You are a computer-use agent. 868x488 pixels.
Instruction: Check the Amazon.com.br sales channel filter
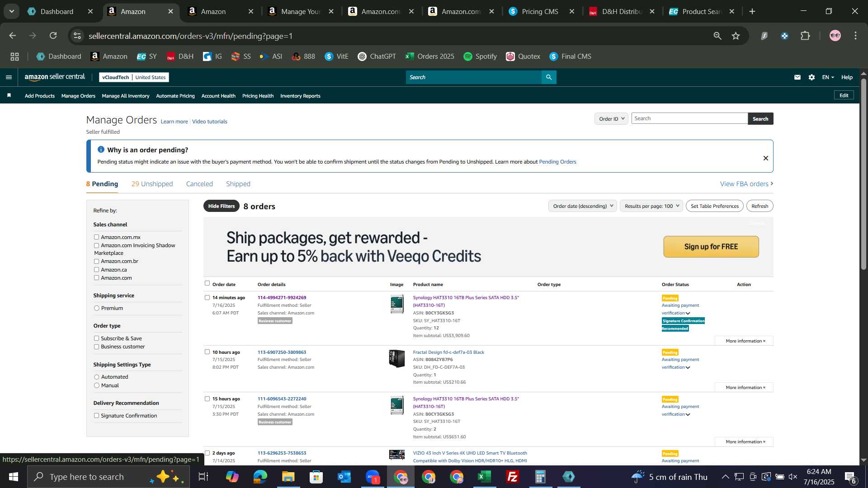[96, 261]
